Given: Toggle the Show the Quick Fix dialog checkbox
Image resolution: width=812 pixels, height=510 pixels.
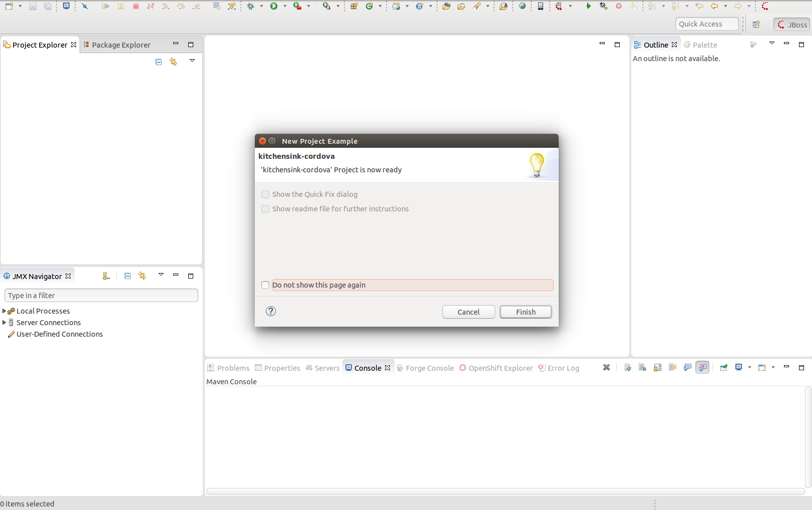Looking at the screenshot, I should pos(265,194).
